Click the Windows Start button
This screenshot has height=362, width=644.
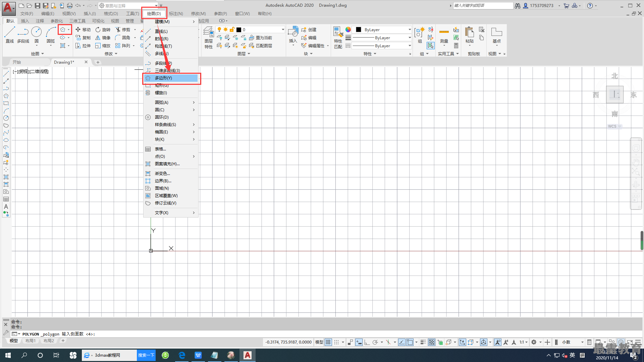point(8,355)
